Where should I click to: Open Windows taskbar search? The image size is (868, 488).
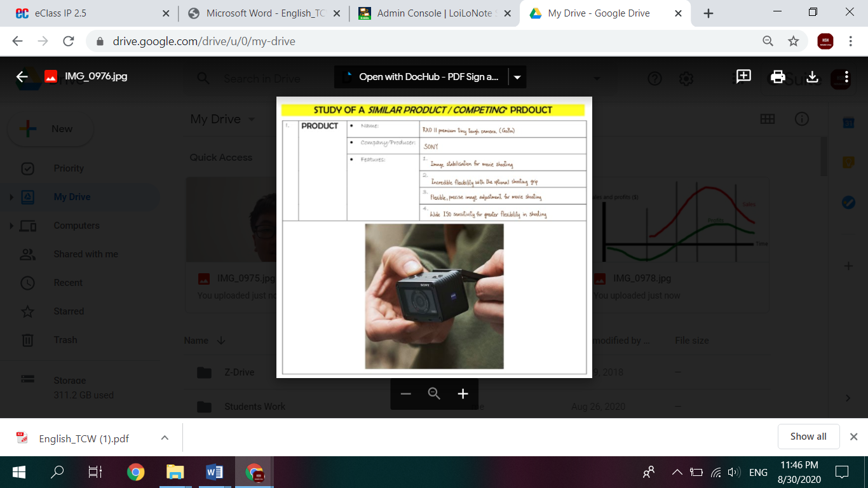(57, 472)
